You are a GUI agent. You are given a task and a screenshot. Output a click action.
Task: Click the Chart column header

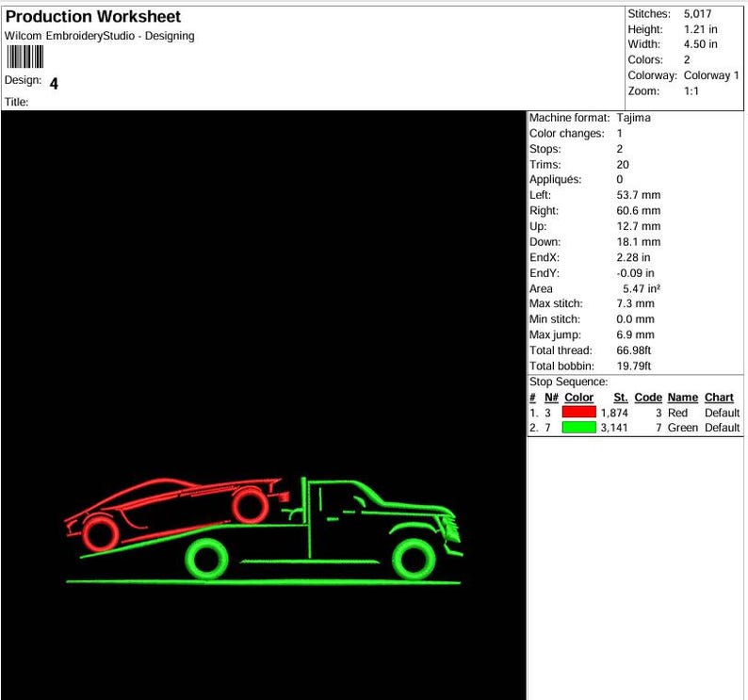[x=719, y=397]
